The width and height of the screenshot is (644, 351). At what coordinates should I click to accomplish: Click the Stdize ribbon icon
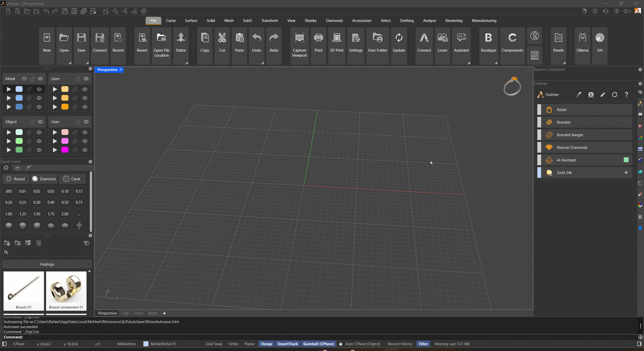tap(181, 38)
